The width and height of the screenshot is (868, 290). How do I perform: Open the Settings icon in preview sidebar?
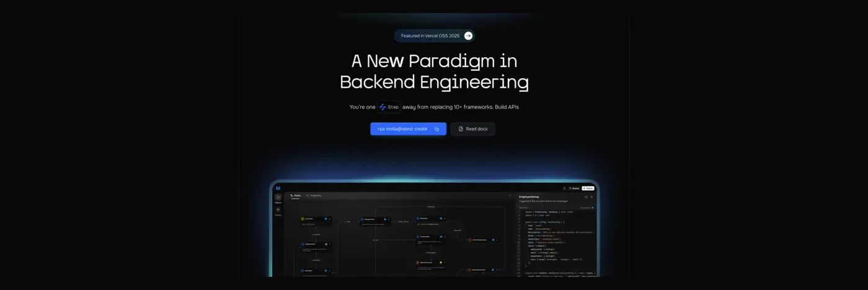point(278,210)
